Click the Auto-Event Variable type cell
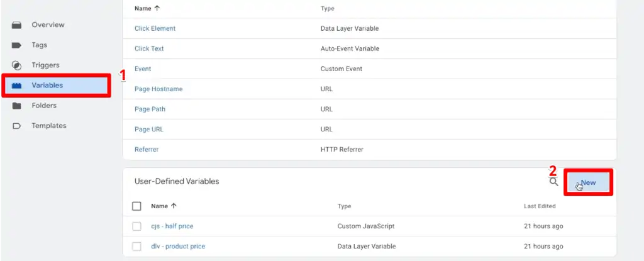The height and width of the screenshot is (261, 644). coord(350,48)
